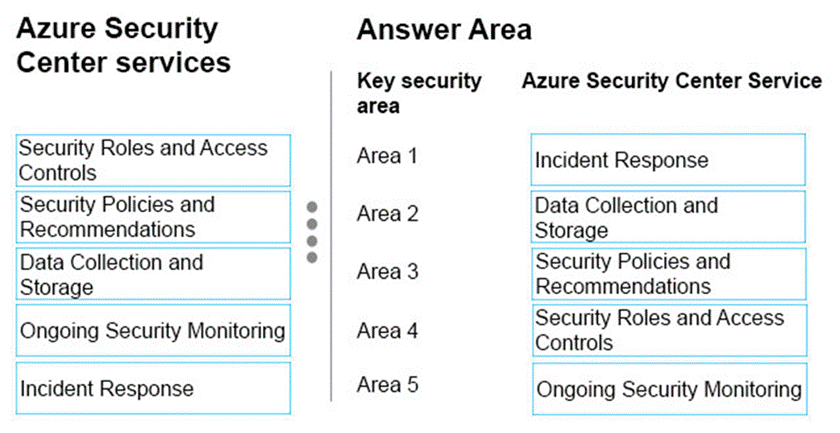Select the Area 4 label
The width and height of the screenshot is (840, 433).
[387, 329]
